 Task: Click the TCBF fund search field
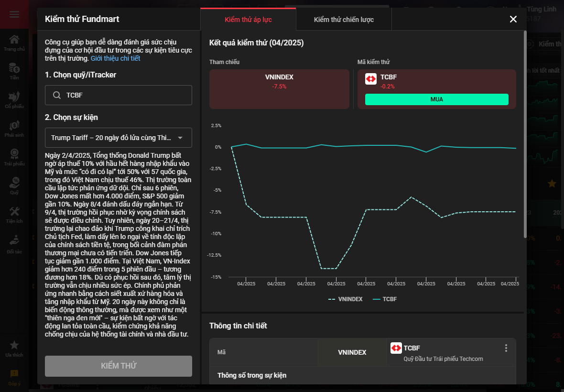(119, 95)
